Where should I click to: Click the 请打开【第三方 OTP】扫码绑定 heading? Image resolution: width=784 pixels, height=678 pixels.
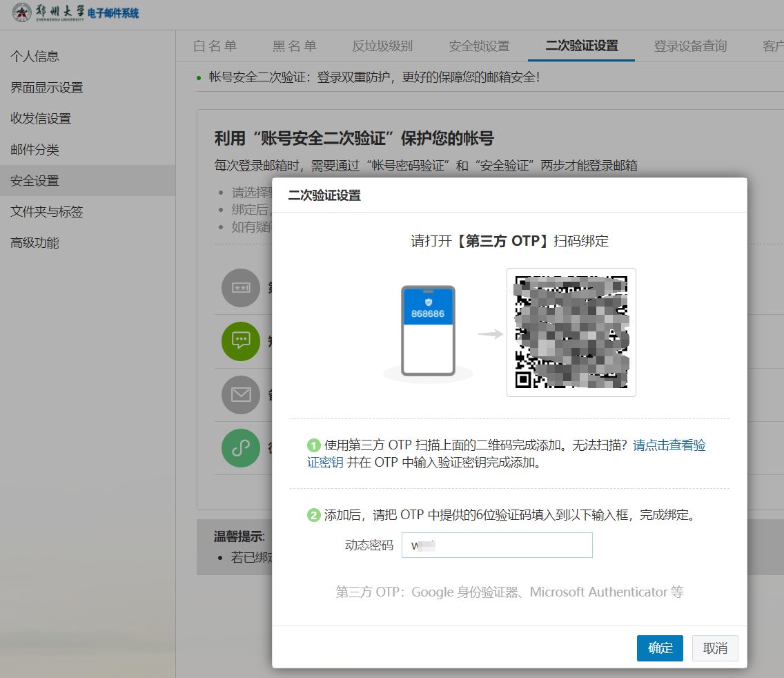[509, 241]
